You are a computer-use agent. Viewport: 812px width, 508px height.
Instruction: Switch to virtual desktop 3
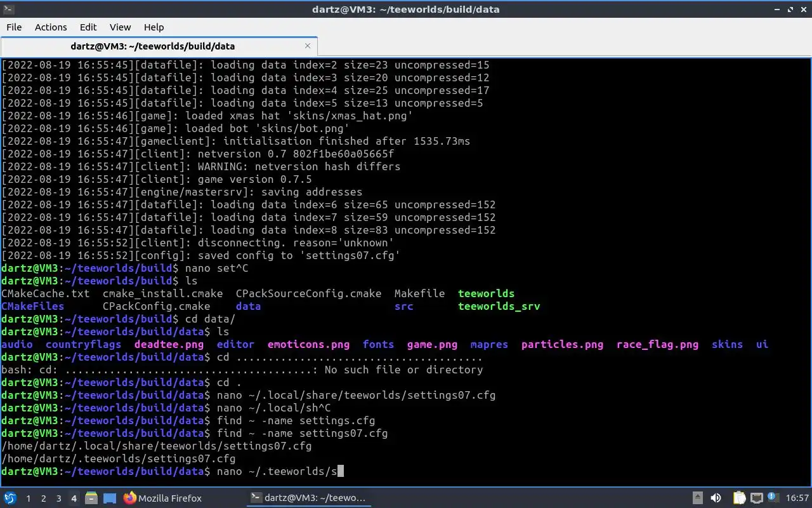[x=59, y=498]
